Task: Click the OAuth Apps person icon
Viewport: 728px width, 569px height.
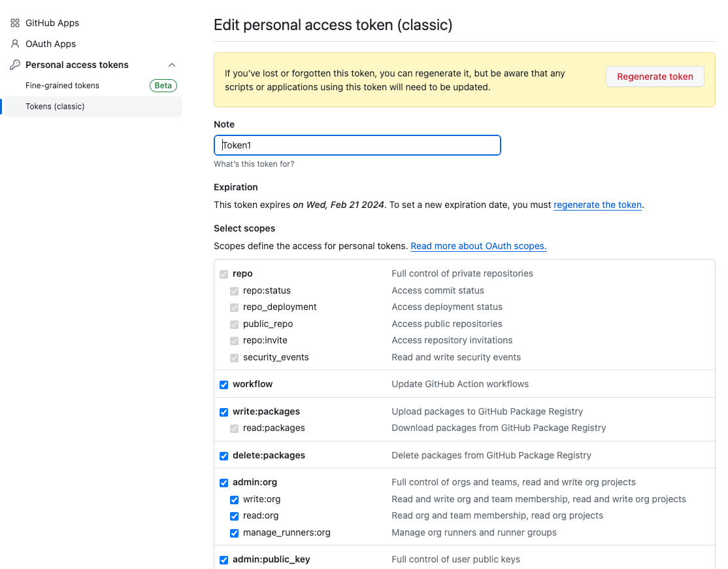Action: tap(15, 44)
